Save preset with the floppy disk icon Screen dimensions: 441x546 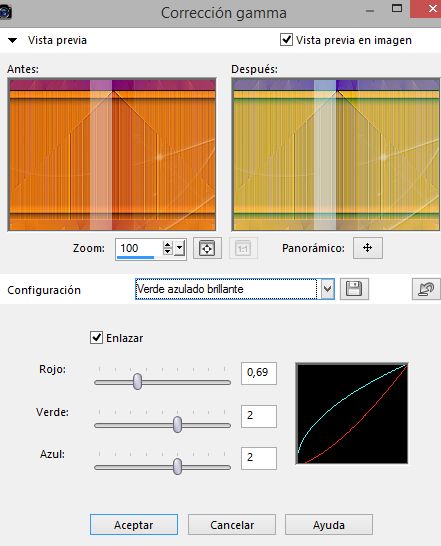pyautogui.click(x=354, y=289)
